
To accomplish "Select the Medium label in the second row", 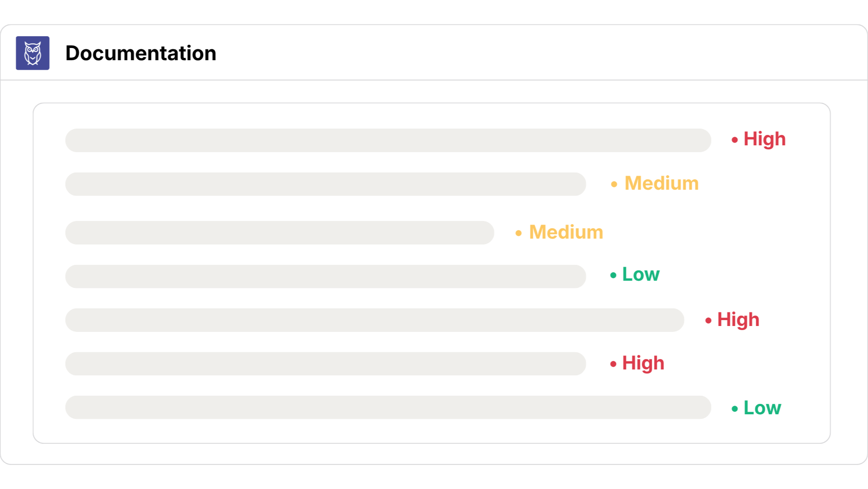I will (661, 183).
